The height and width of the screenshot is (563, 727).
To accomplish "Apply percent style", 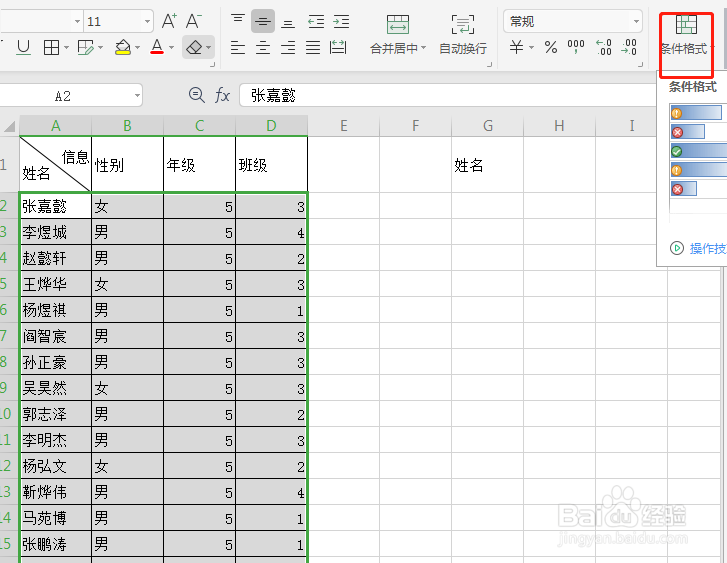I will coord(551,47).
